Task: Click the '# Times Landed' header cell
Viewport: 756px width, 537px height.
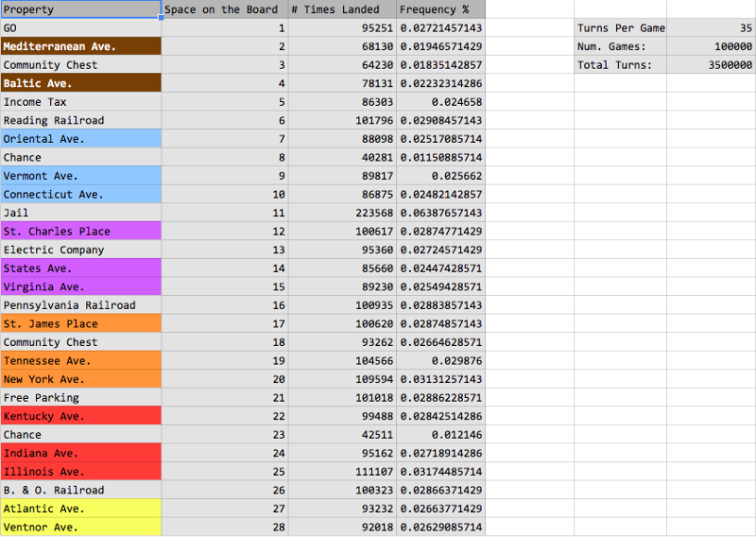Action: click(x=343, y=9)
